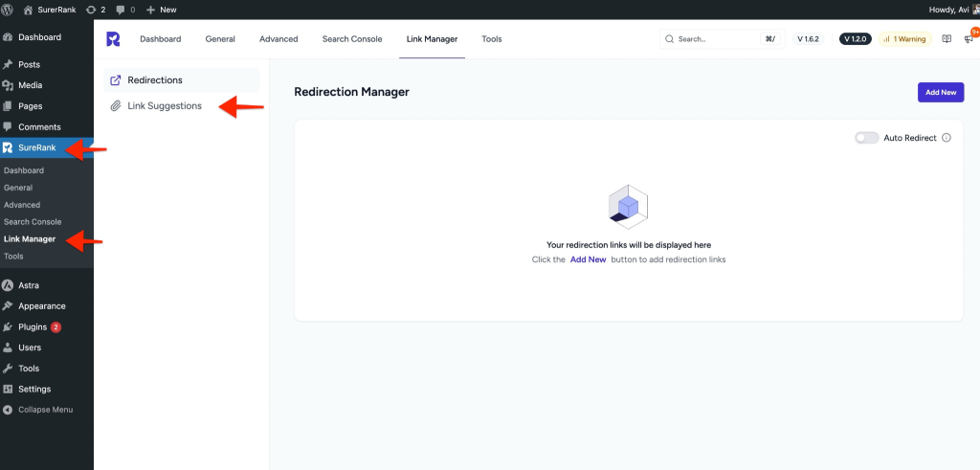
Task: Click the SureRank logo in the header
Action: 113,38
